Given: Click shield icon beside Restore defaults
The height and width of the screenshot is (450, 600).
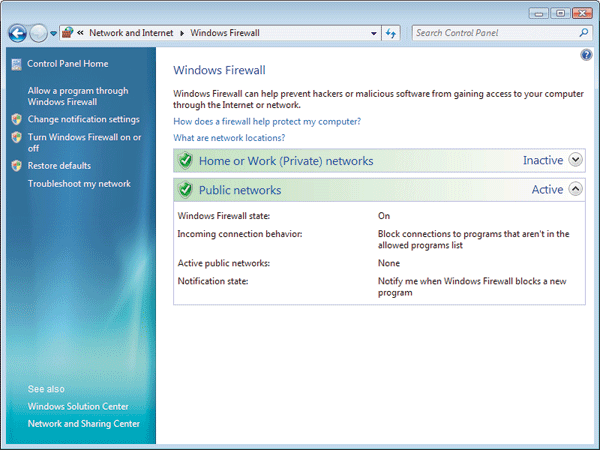Looking at the screenshot, I should tap(16, 166).
